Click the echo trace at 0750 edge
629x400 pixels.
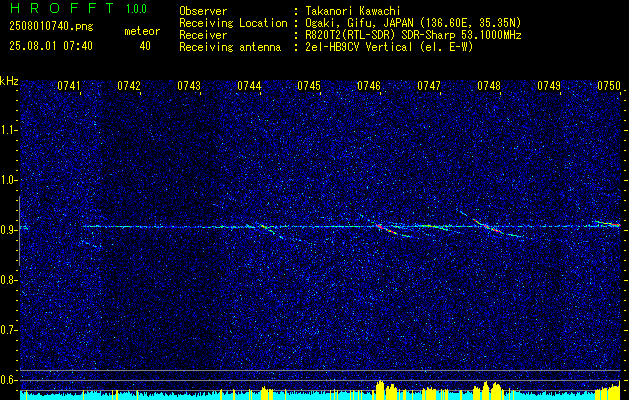(608, 223)
